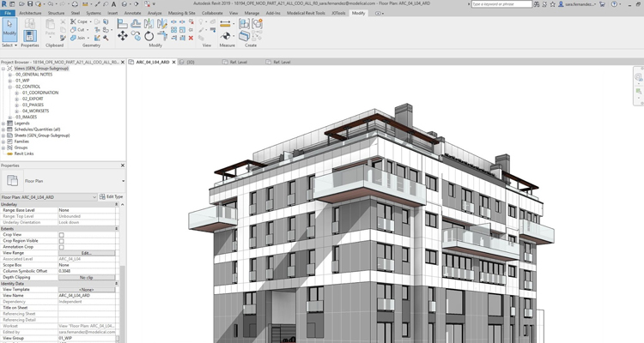Expand the 01_COORDINATION node
Screen dimensions: 644x343
tap(17, 93)
